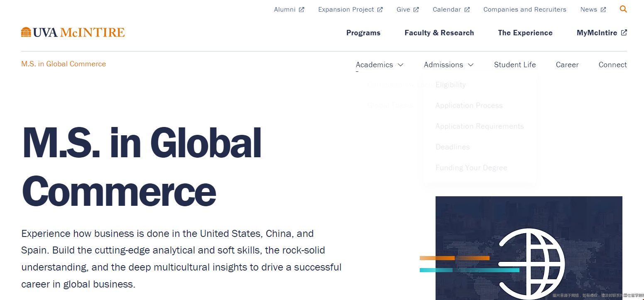Image resolution: width=644 pixels, height=300 pixels.
Task: Open the News link
Action: [x=589, y=10]
